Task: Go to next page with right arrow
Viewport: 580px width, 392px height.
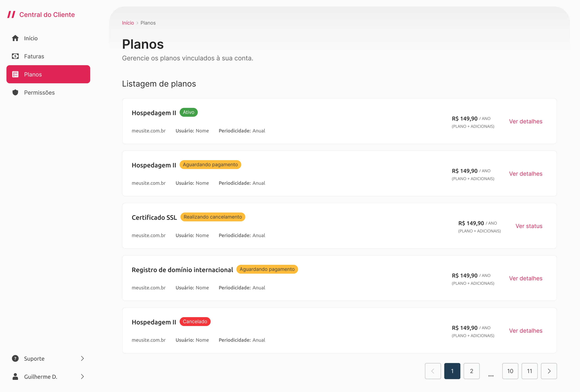Action: [x=549, y=371]
